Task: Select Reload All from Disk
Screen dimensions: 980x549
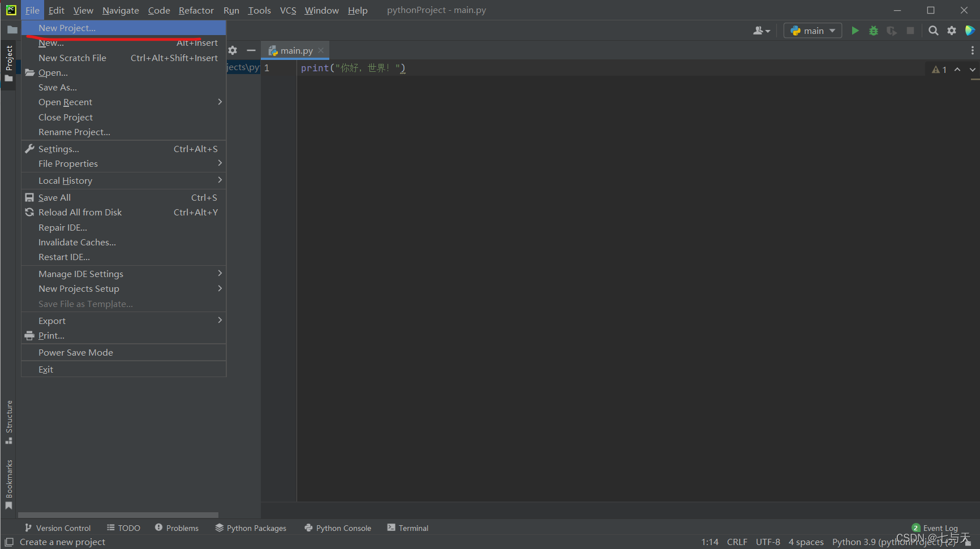Action: click(x=124, y=212)
